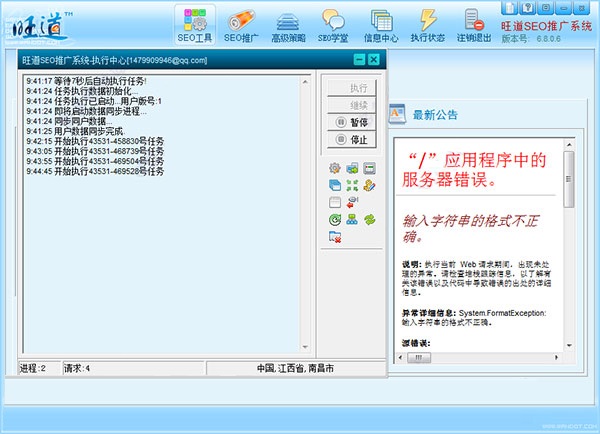600x434 pixels.
Task: Click the gray panel icon with red-green bar
Action: [369, 168]
